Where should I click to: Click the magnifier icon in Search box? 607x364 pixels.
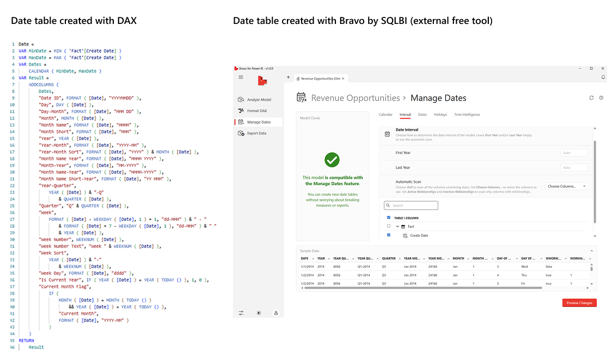388,206
